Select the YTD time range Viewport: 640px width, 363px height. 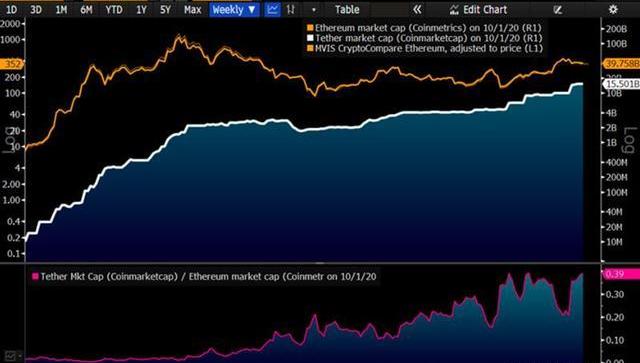pyautogui.click(x=114, y=9)
